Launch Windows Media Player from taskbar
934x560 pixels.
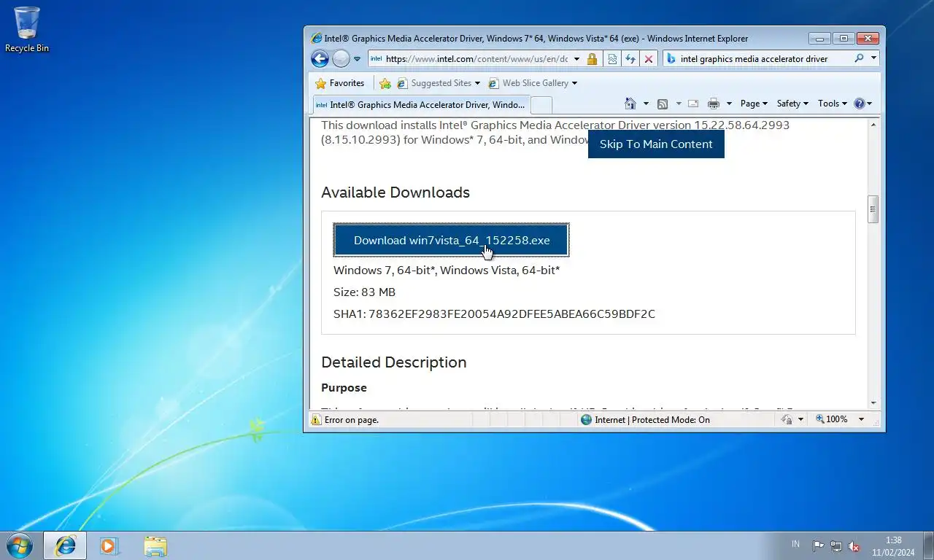click(109, 545)
